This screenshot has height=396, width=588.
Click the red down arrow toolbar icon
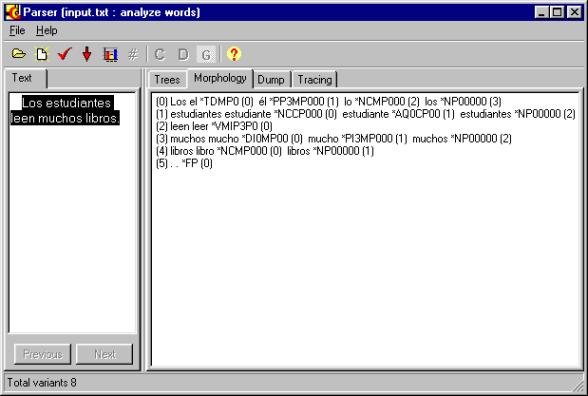tap(87, 54)
